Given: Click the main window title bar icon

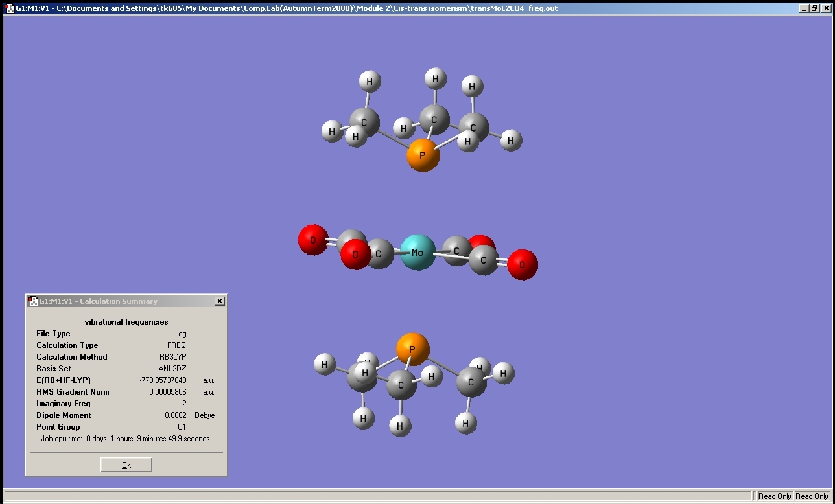Looking at the screenshot, I should (10, 8).
